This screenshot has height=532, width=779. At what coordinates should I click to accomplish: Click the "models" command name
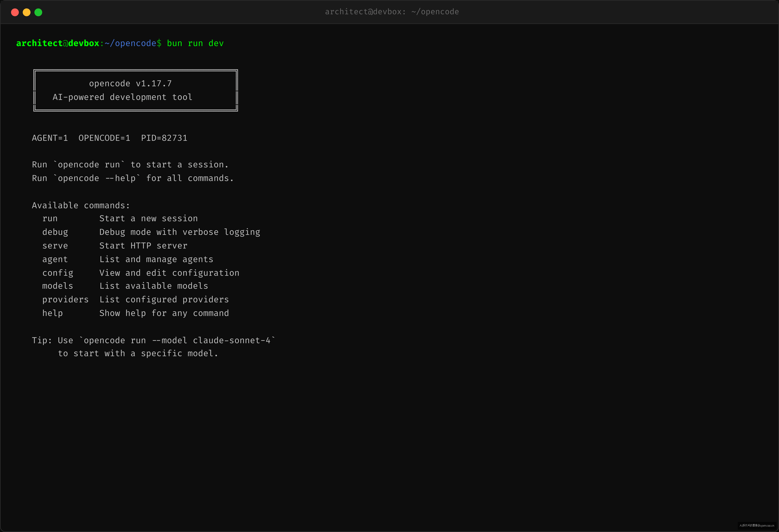(x=58, y=286)
